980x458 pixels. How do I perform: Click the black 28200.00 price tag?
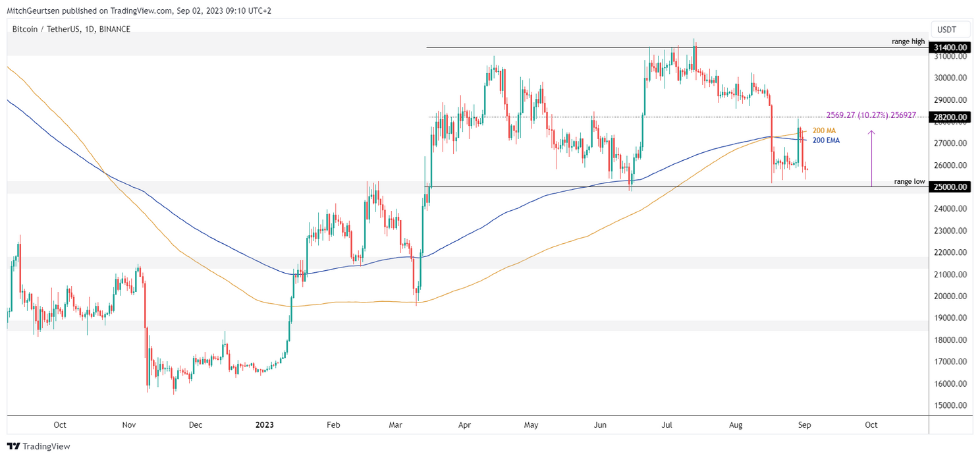[950, 117]
